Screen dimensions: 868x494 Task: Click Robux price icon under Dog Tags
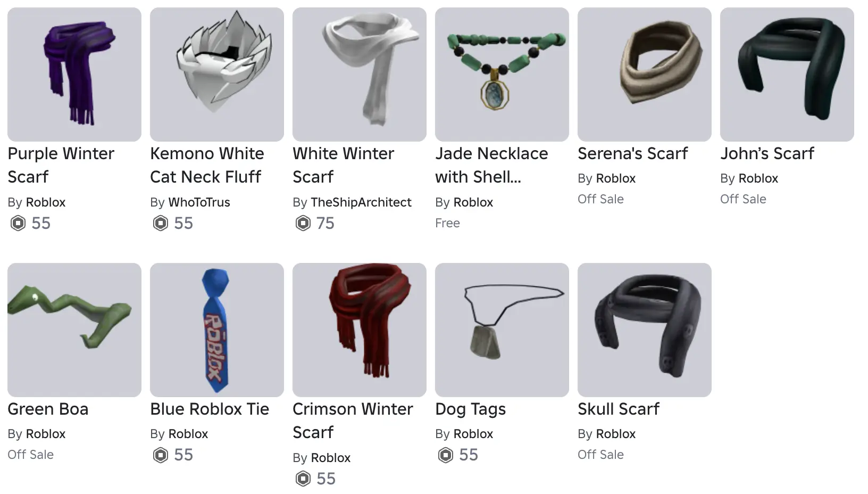click(445, 455)
